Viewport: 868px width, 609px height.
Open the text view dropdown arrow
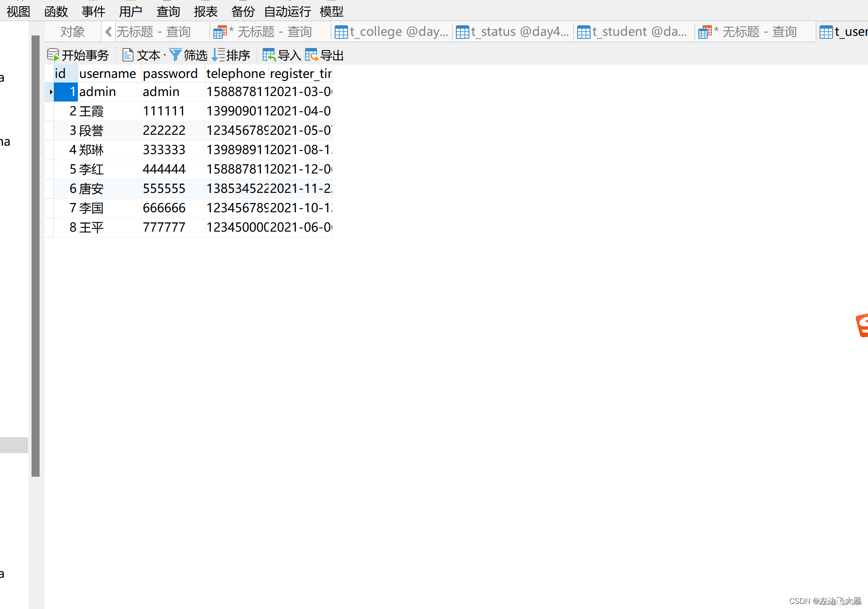165,55
